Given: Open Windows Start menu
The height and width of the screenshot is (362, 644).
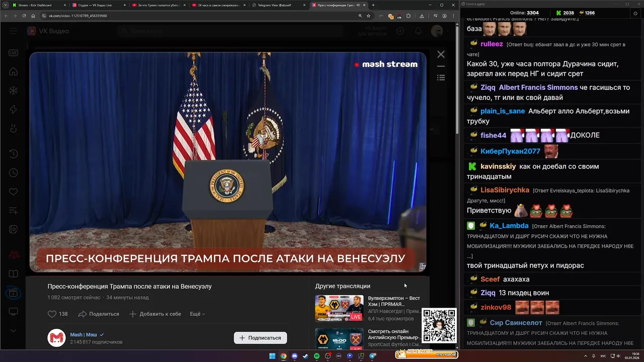Looking at the screenshot, I should coord(272,356).
